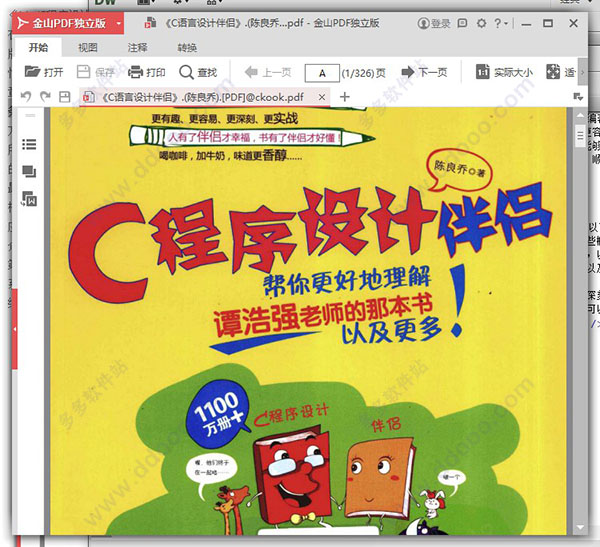Open the page thumbnails sidebar icon
Image resolution: width=600 pixels, height=547 pixels.
tap(29, 171)
